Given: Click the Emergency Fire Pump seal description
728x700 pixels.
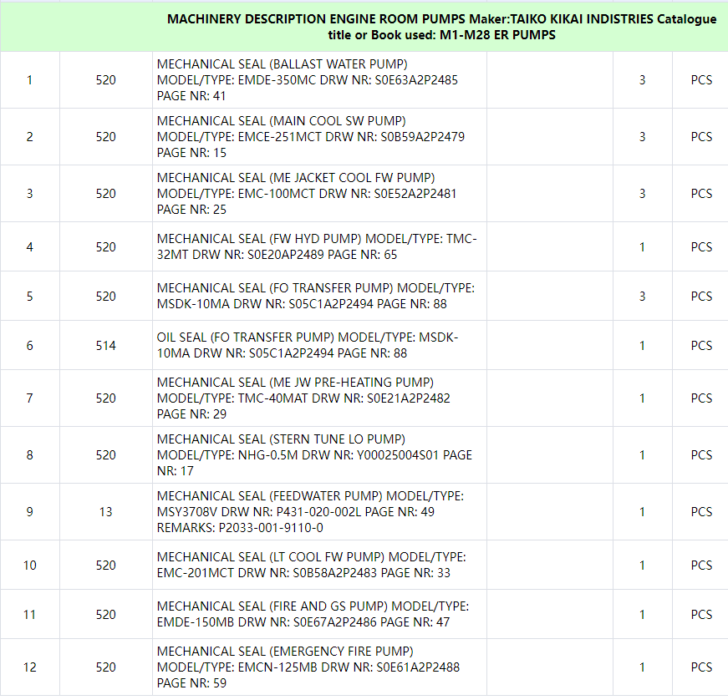Looking at the screenshot, I should (x=308, y=667).
